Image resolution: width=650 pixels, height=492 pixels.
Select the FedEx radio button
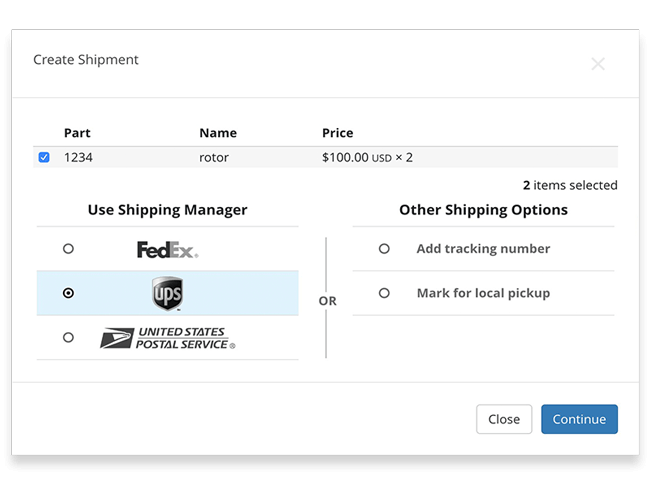[x=68, y=249]
